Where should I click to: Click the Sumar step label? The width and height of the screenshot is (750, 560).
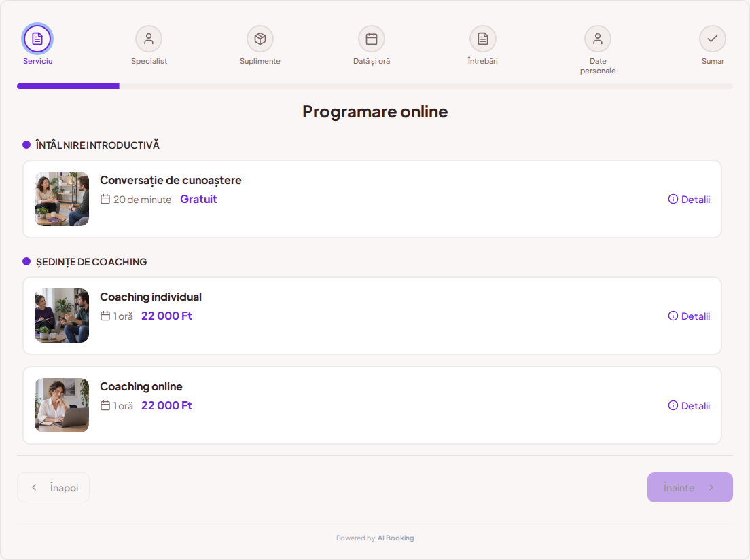coord(713,61)
